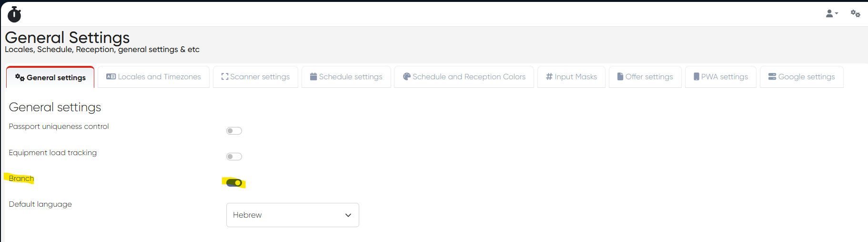The width and height of the screenshot is (868, 242).
Task: Switch to the Offer settings tab
Action: [645, 77]
